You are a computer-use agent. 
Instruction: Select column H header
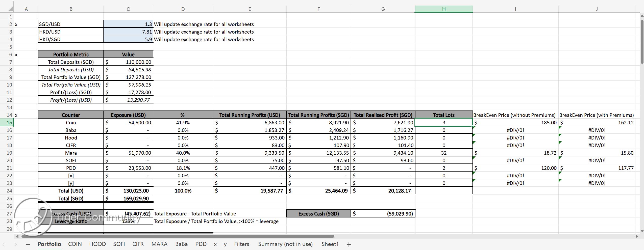(443, 9)
